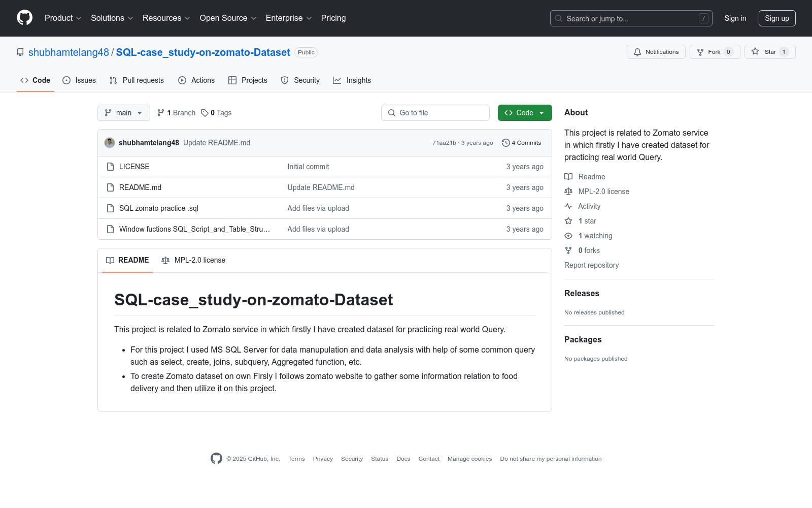
Task: Click the LICENSE file icon
Action: point(110,167)
